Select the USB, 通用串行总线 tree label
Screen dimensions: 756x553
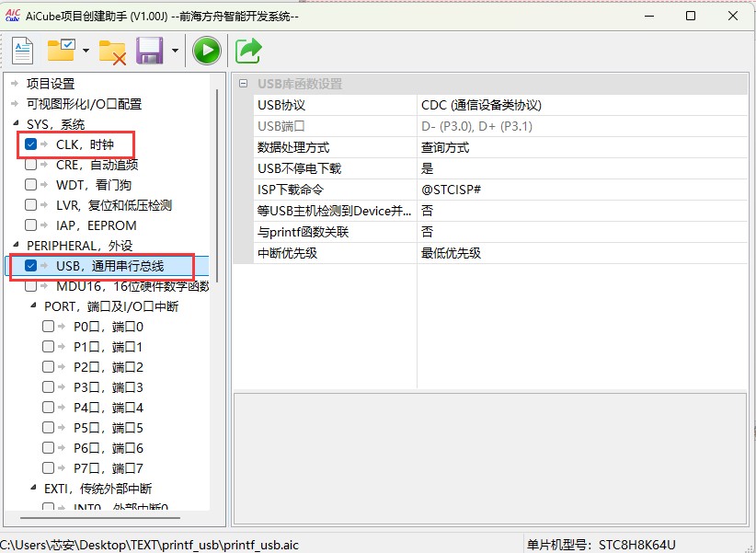click(x=110, y=266)
